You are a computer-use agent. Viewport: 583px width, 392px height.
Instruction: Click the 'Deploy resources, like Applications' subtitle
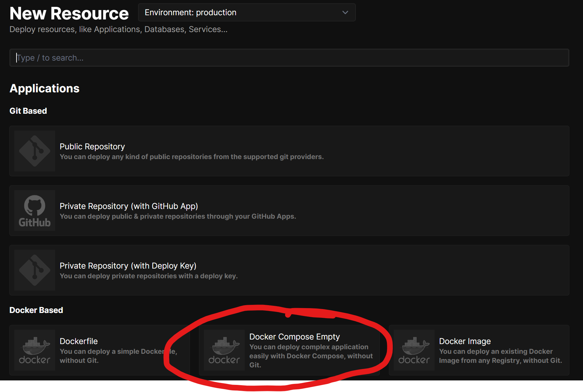pyautogui.click(x=118, y=29)
